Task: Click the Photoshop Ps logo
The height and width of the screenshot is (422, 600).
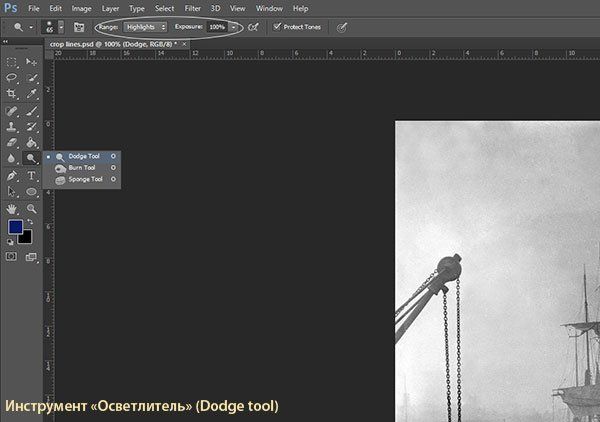Action: tap(11, 8)
